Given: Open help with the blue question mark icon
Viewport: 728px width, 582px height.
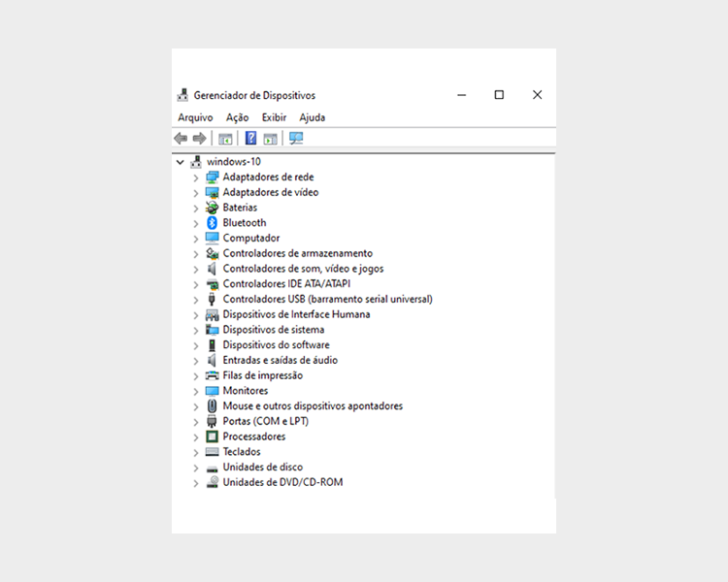Looking at the screenshot, I should 250,139.
